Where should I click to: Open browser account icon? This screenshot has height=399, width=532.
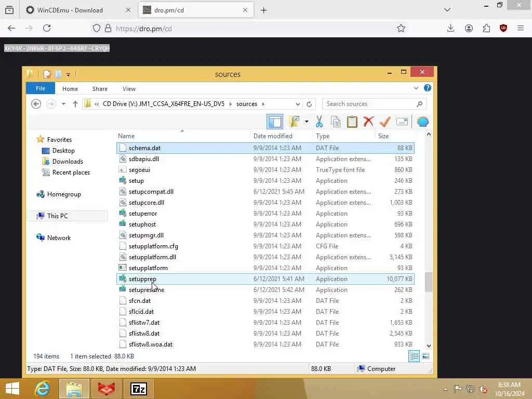[469, 29]
